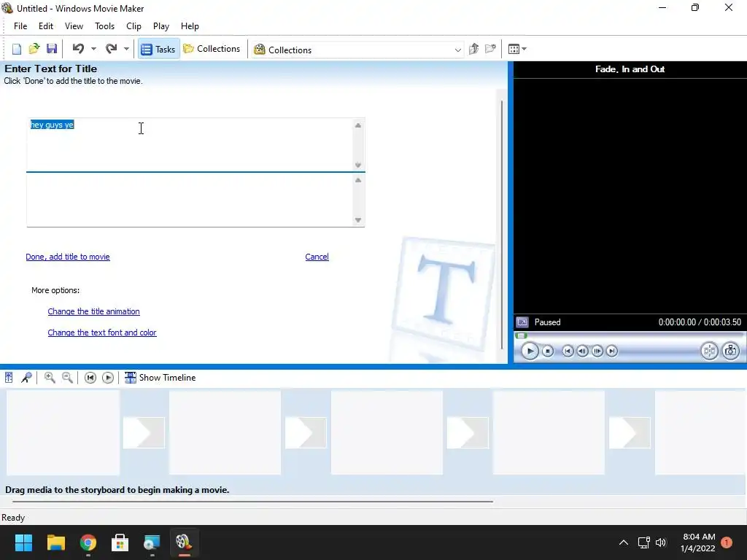The width and height of the screenshot is (747, 560).
Task: Click the first empty storyboard clip cell
Action: pyautogui.click(x=63, y=432)
